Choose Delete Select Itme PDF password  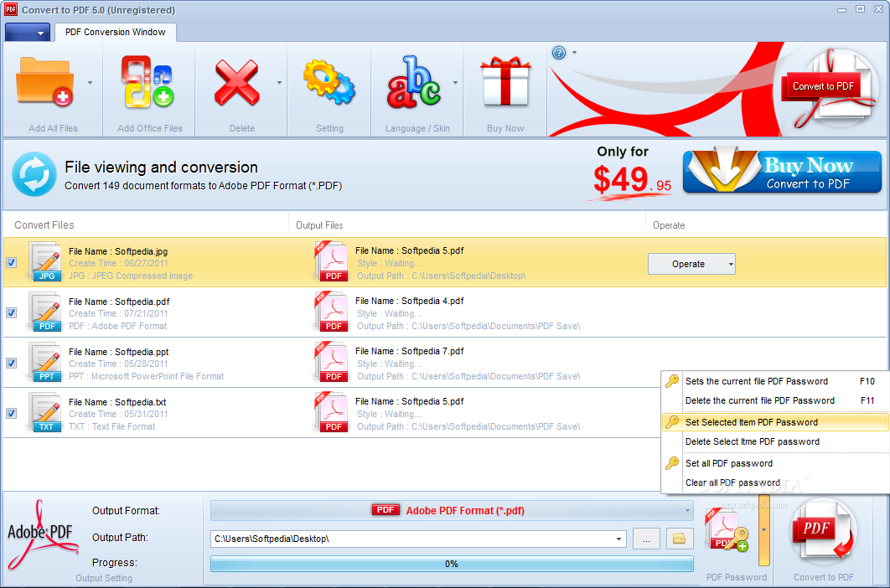coord(775,441)
